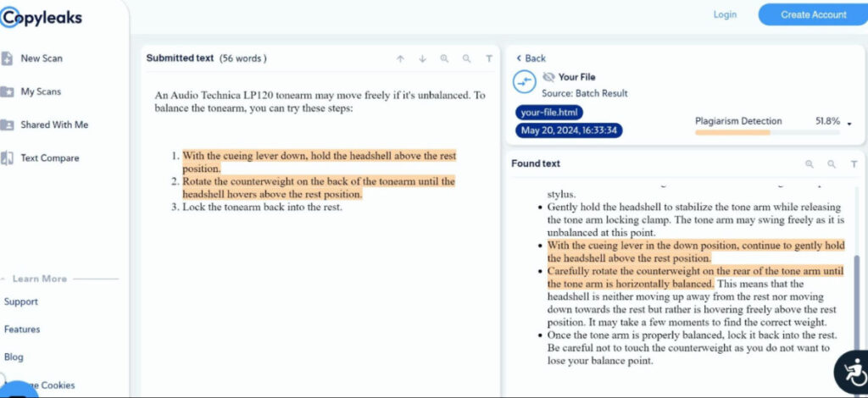The image size is (868, 398).
Task: Toggle text-only view in Found text
Action: [854, 163]
